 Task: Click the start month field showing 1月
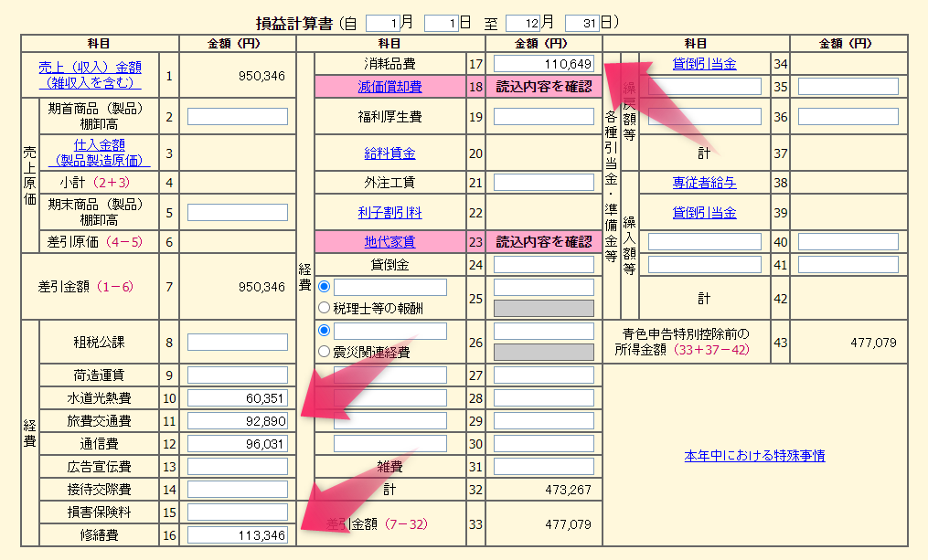click(383, 23)
